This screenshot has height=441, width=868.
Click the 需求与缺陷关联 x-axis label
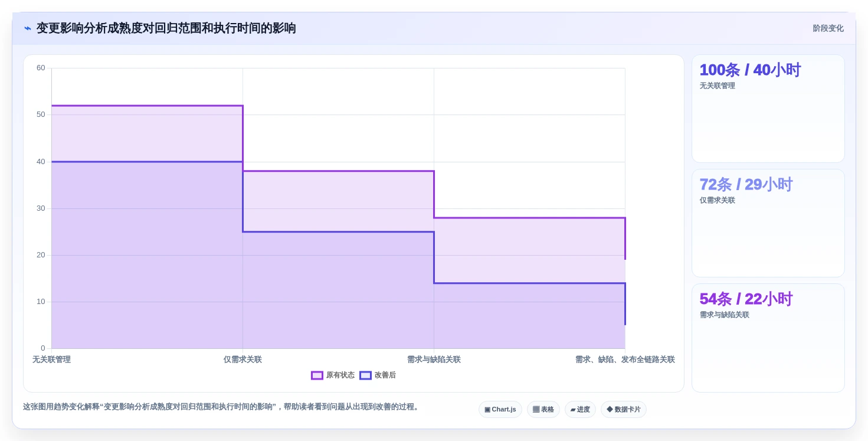click(434, 360)
